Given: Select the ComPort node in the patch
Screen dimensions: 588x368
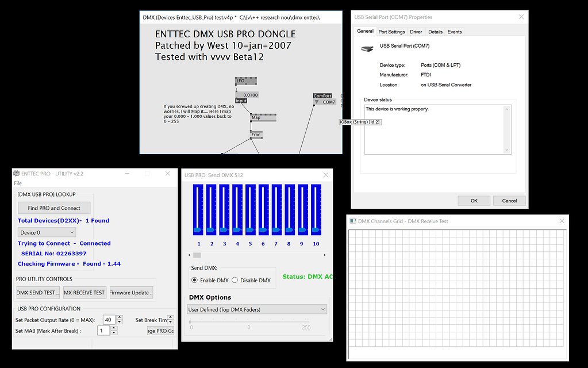Looking at the screenshot, I should point(322,96).
